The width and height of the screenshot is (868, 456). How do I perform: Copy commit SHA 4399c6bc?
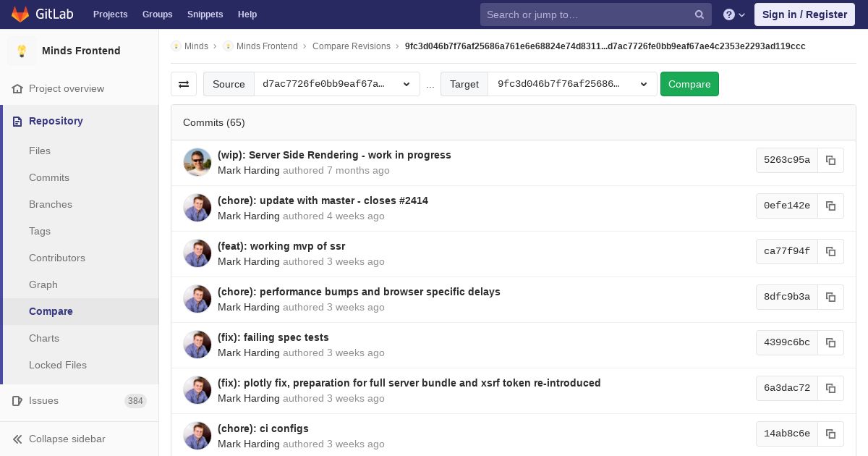click(830, 342)
